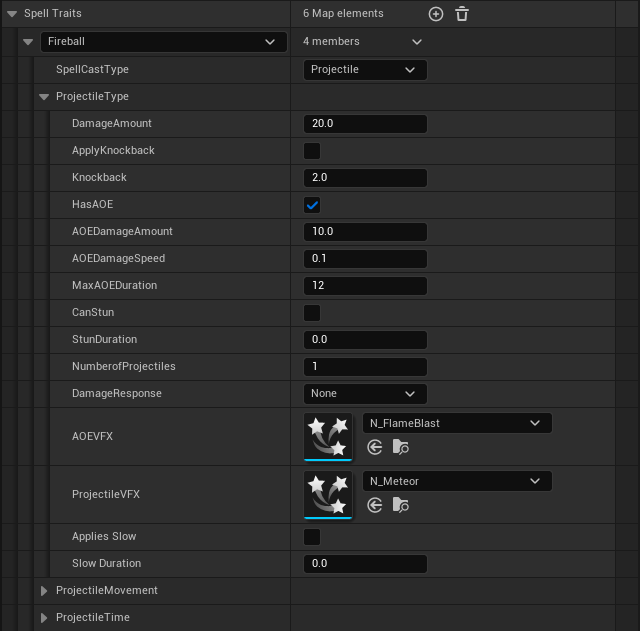Screen dimensions: 640x631
Task: Enable the CanStun checkbox
Action: (312, 313)
